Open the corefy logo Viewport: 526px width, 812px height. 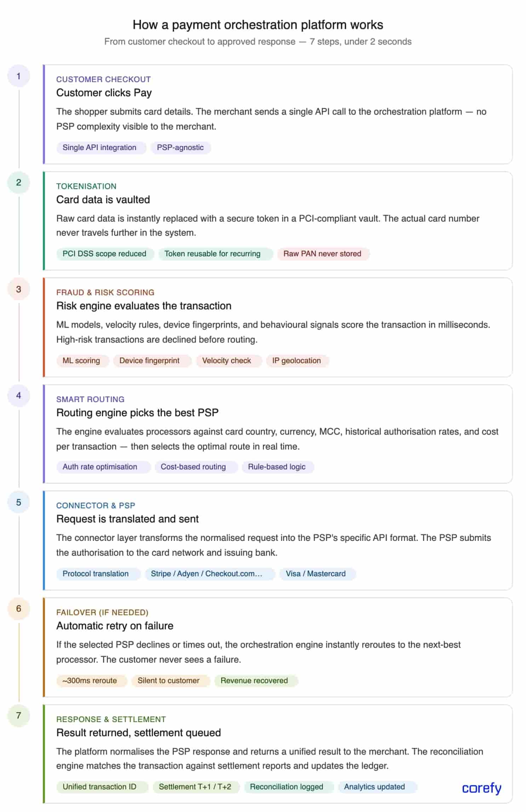(481, 788)
